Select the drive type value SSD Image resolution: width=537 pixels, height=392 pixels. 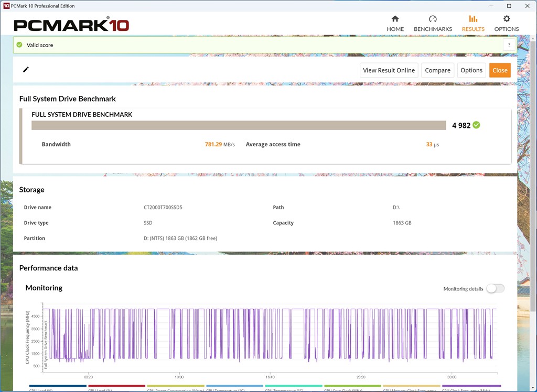tap(148, 223)
